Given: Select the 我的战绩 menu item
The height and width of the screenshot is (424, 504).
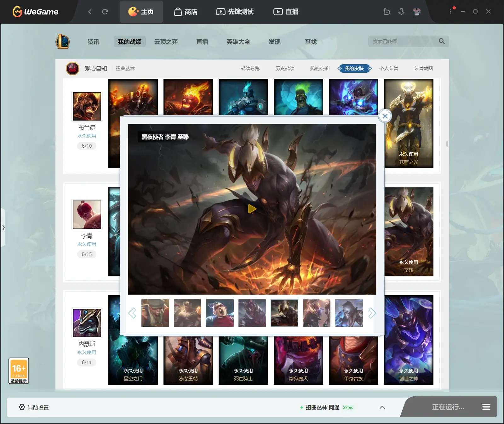Looking at the screenshot, I should click(130, 42).
